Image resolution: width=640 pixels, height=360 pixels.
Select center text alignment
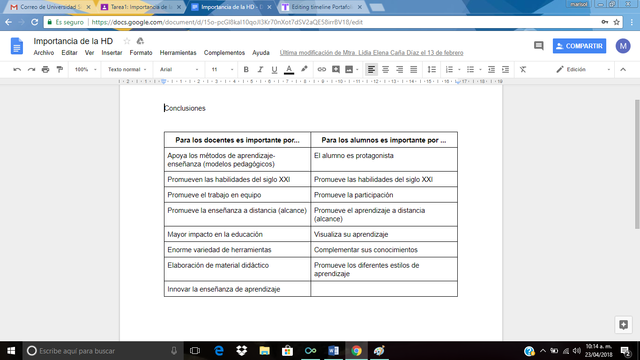tap(385, 69)
